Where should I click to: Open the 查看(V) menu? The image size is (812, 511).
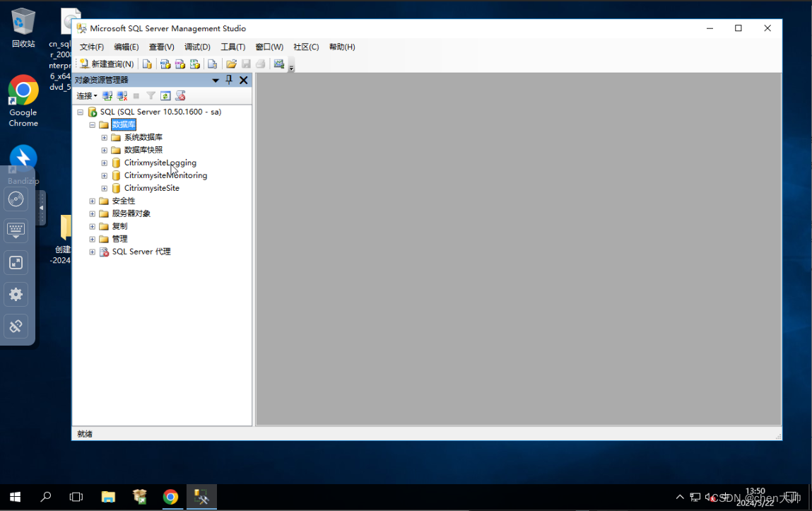pyautogui.click(x=162, y=47)
